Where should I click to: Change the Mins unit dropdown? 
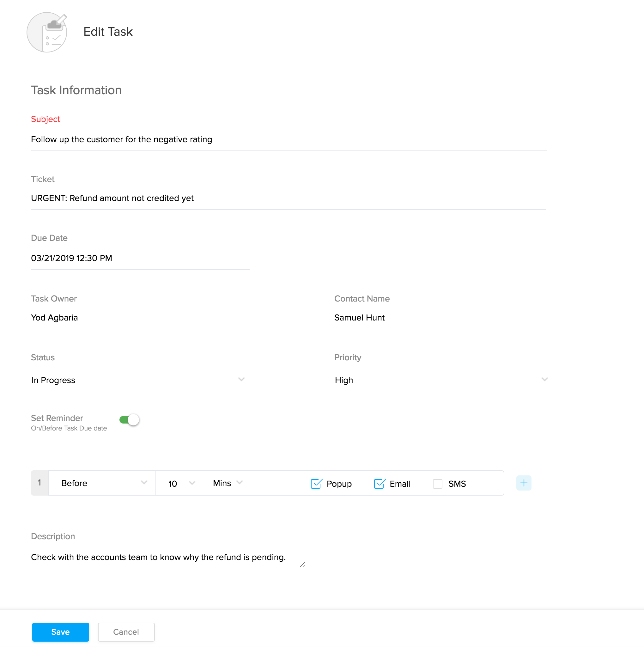click(228, 483)
